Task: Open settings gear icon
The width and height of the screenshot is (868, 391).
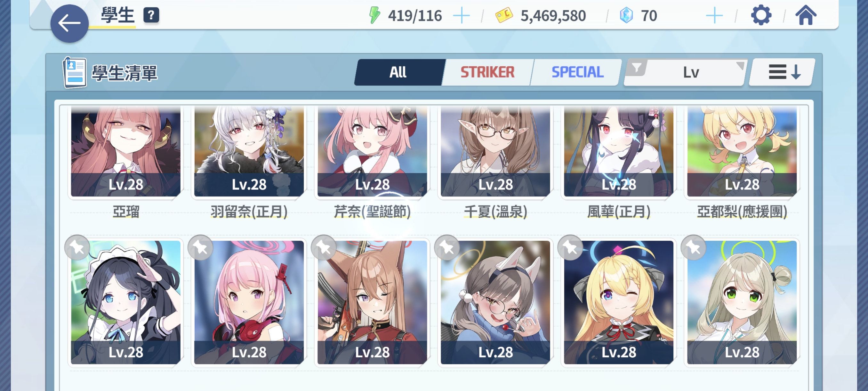Action: pyautogui.click(x=761, y=15)
